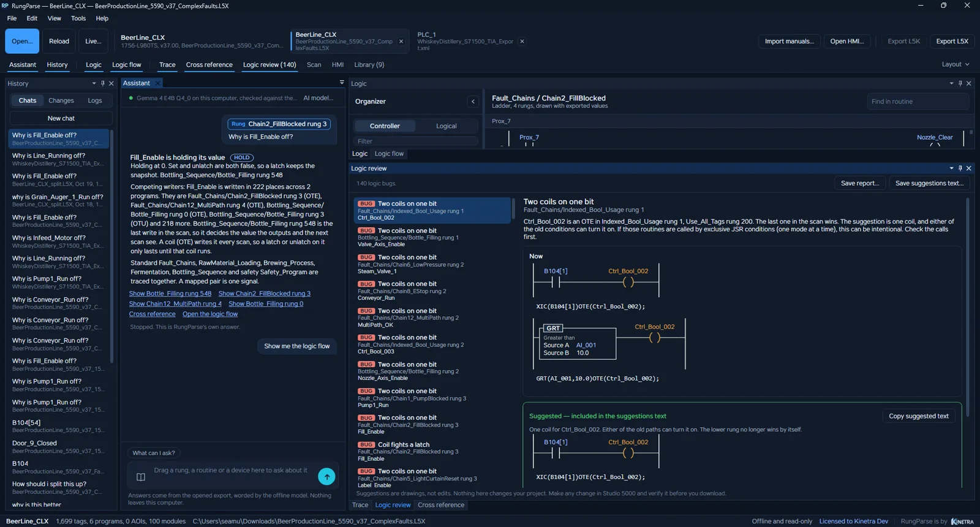The image size is (980, 527).
Task: Click Import manuals button
Action: point(790,42)
